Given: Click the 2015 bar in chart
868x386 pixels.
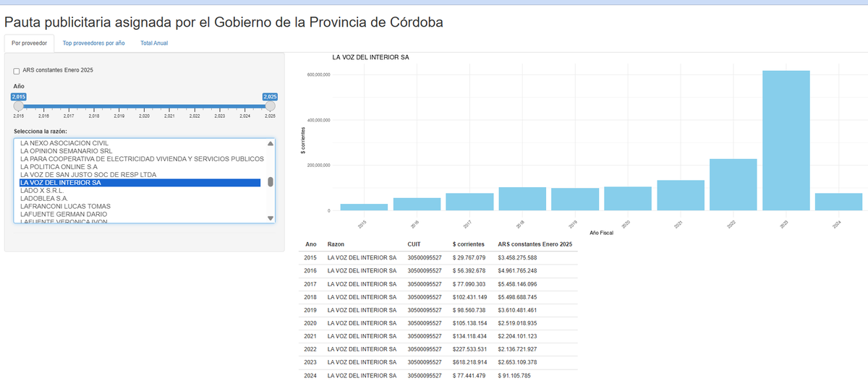Looking at the screenshot, I should 364,207.
